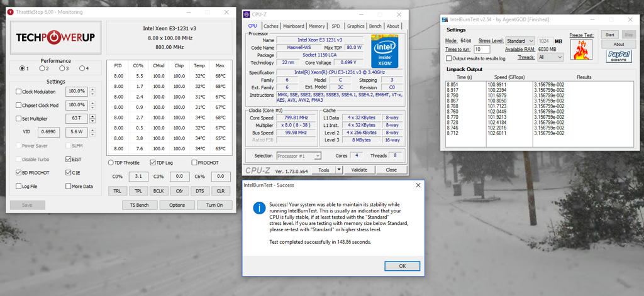Click the blue info icon in Success dialog
644x296 pixels.
pos(259,208)
